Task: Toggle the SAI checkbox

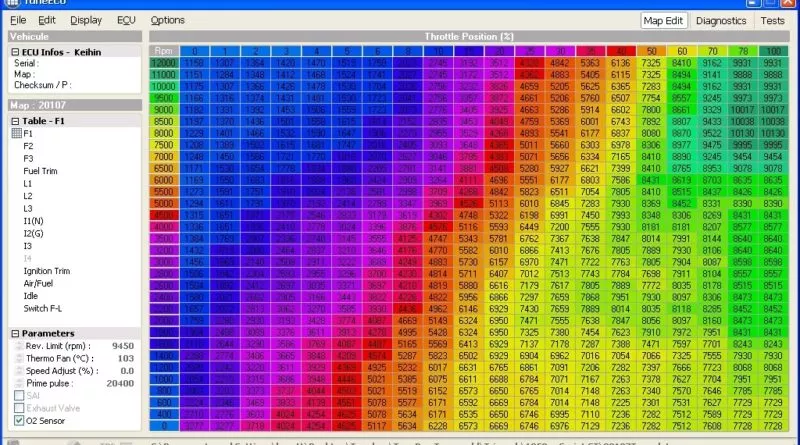Action: (x=16, y=396)
